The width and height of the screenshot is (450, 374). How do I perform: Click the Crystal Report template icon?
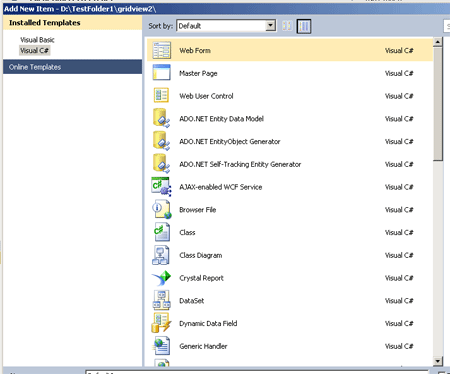pos(161,278)
